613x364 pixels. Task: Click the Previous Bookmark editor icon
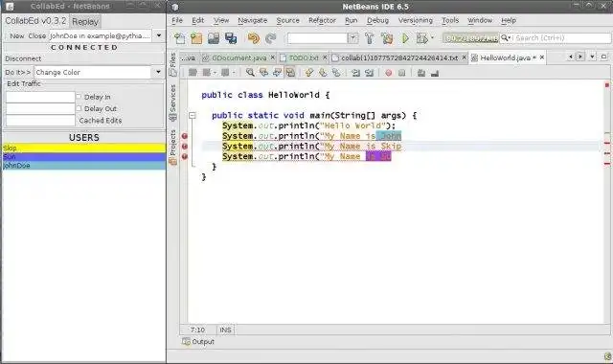click(309, 73)
